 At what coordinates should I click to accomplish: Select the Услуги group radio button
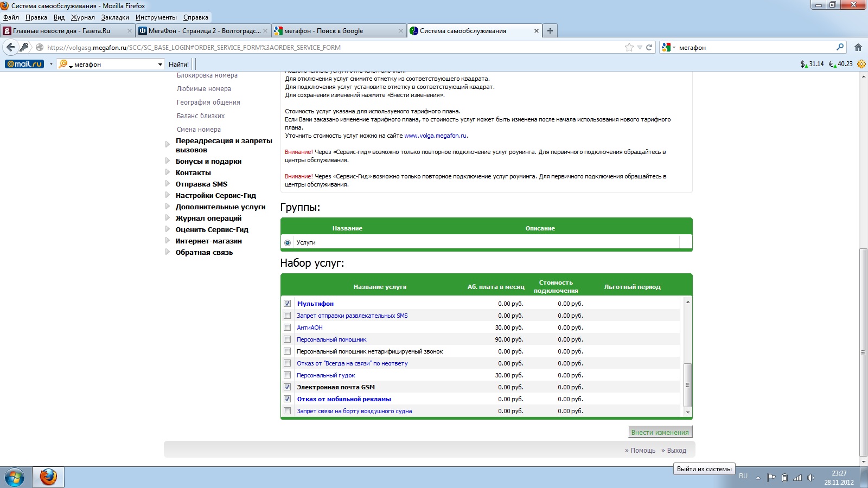288,243
